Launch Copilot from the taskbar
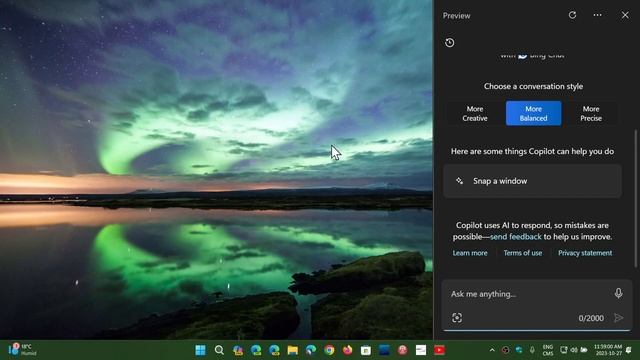 [238, 350]
